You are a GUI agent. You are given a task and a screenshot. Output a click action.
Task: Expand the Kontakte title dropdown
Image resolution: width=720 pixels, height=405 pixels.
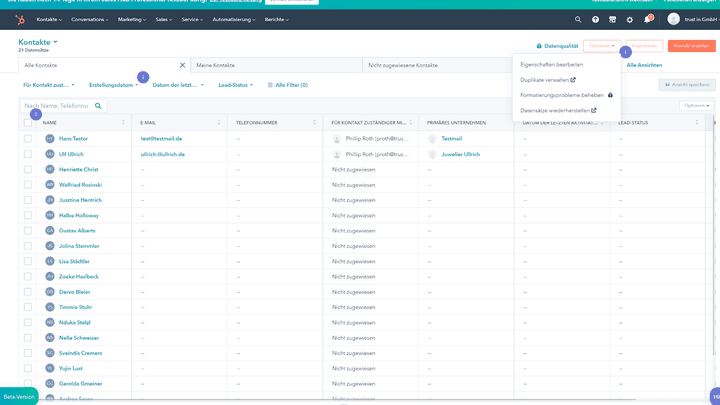click(x=38, y=42)
